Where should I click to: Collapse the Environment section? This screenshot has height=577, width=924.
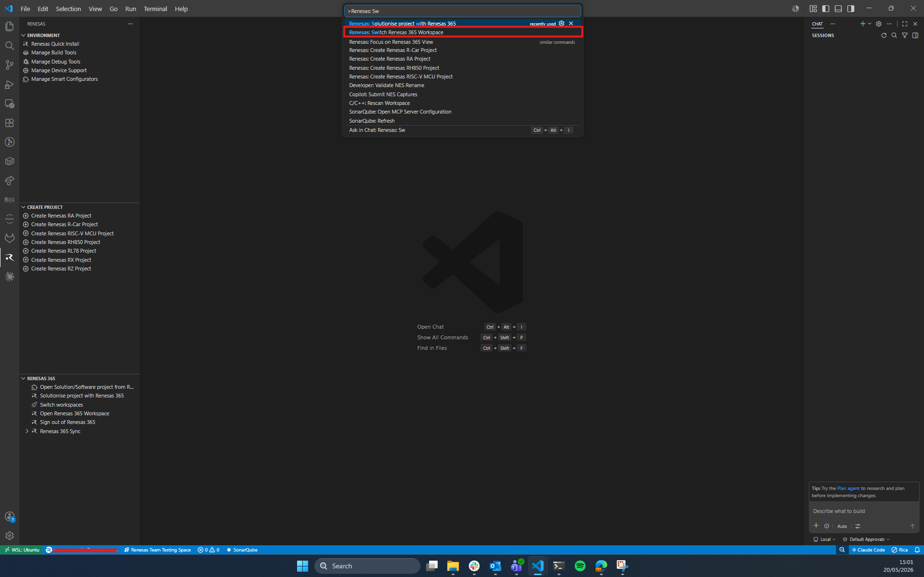click(x=24, y=35)
